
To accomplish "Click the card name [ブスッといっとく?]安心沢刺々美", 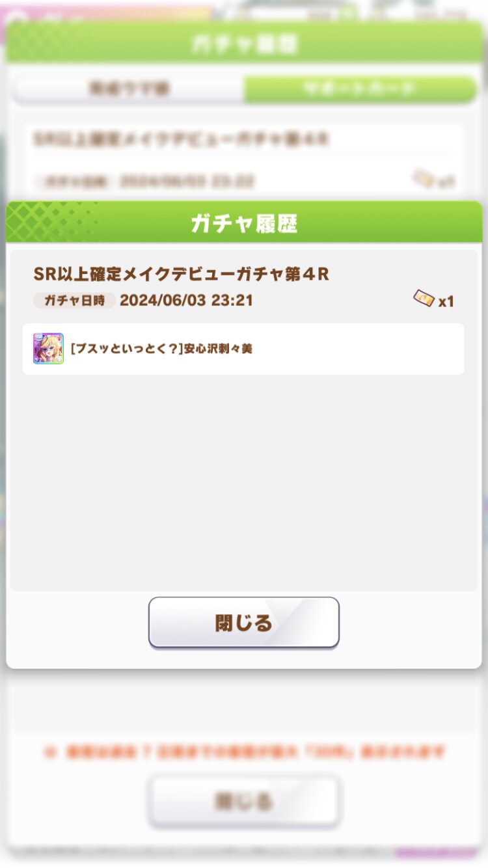I will click(x=161, y=349).
